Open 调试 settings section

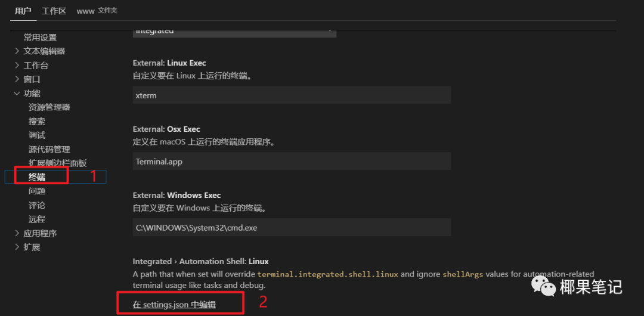pos(37,135)
